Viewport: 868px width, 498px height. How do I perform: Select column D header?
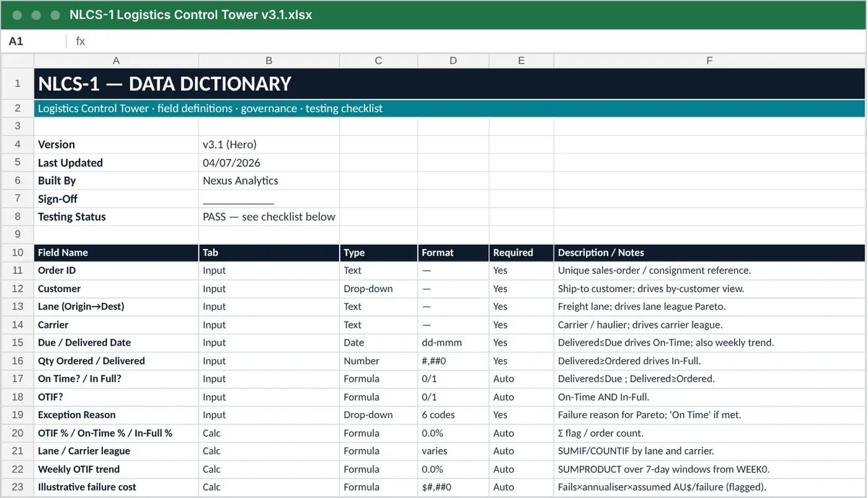[453, 61]
